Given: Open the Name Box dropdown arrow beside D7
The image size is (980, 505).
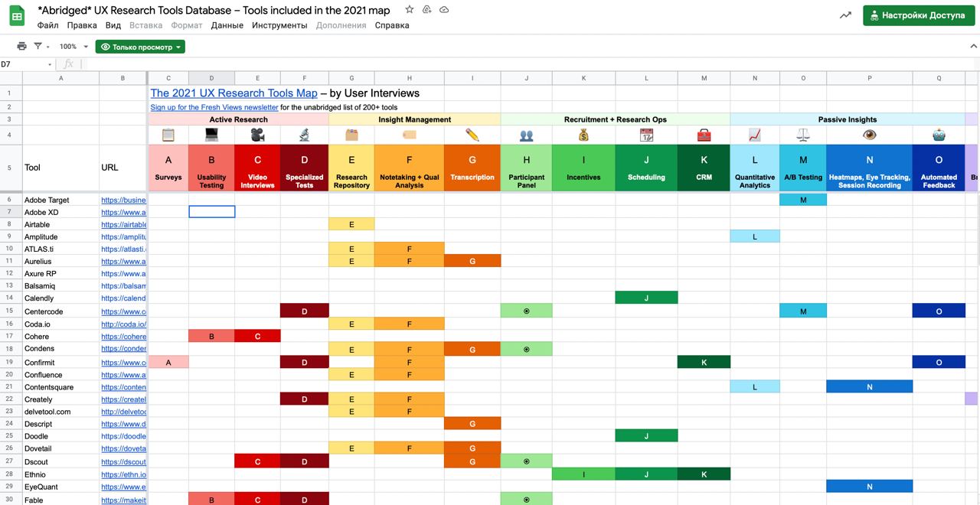Looking at the screenshot, I should [50, 64].
